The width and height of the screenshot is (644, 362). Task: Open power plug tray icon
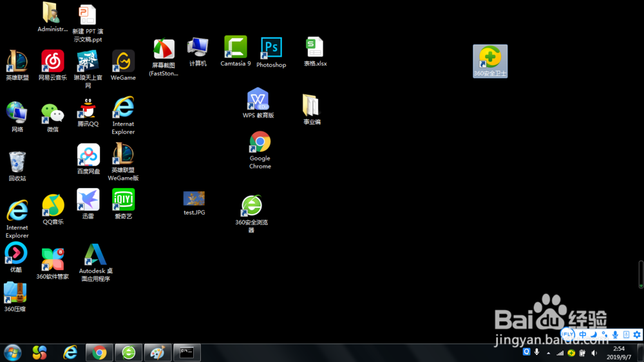[x=582, y=353]
